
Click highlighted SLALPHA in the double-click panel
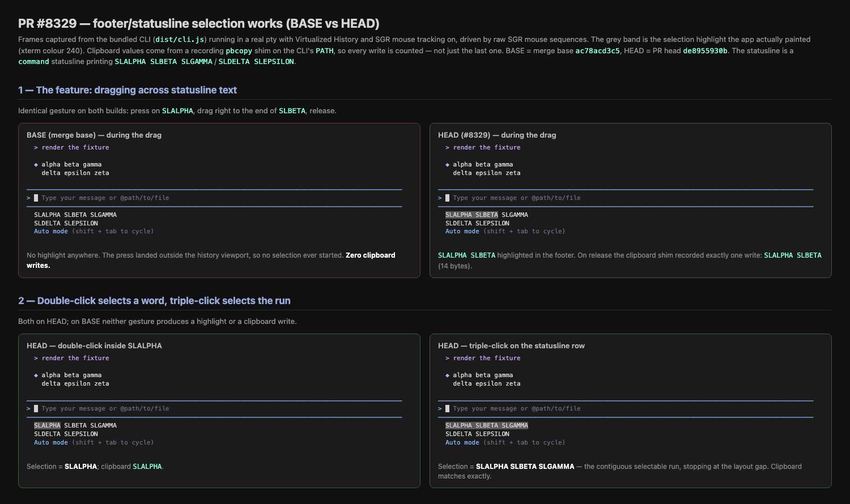coord(47,426)
